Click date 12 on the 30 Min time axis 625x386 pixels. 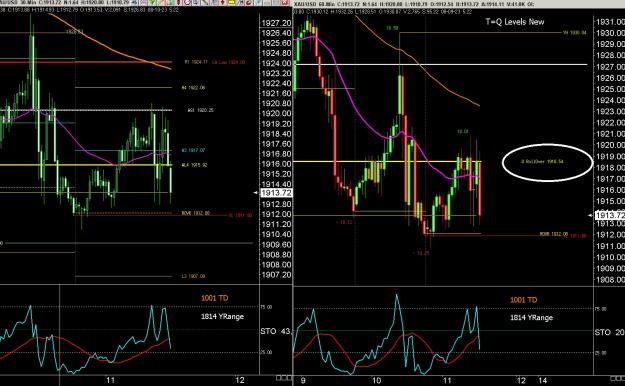coord(240,380)
